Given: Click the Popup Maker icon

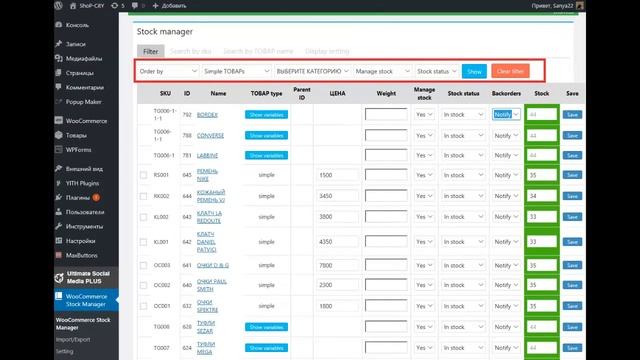Looking at the screenshot, I should (59, 102).
